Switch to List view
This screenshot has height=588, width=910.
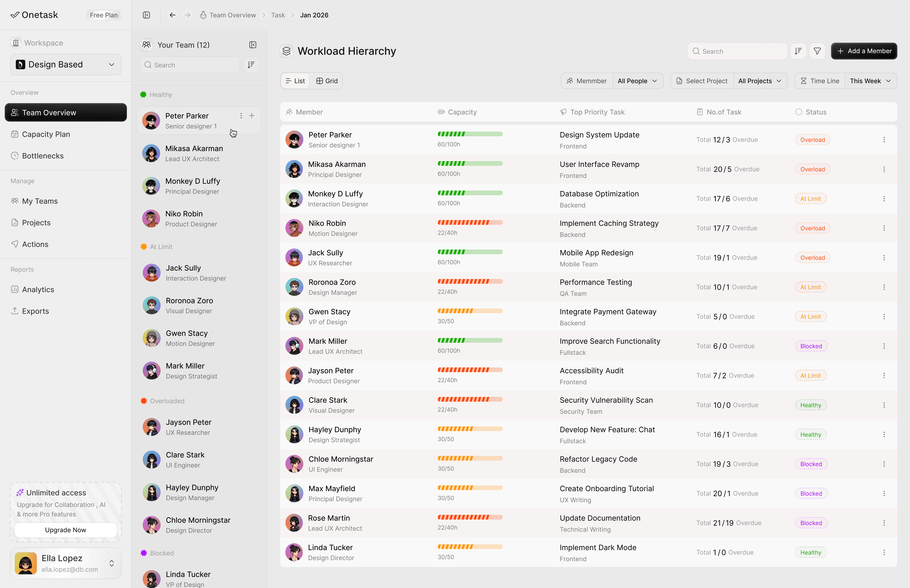coord(295,81)
